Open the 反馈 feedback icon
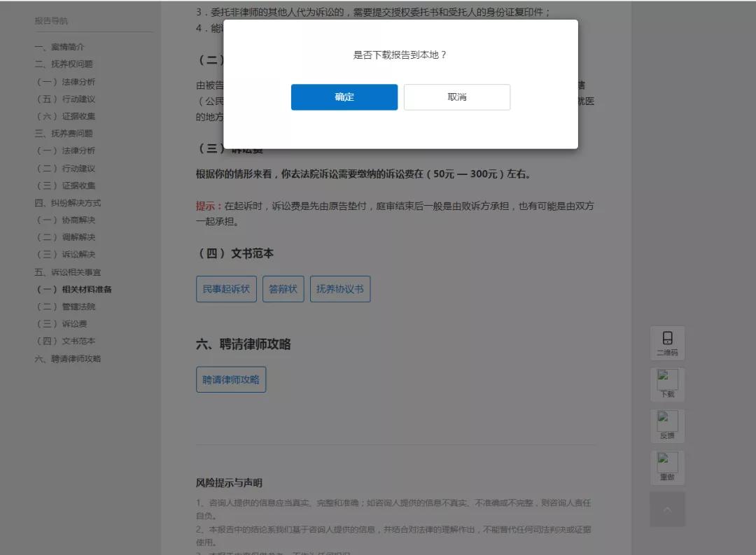This screenshot has width=756, height=555. [x=667, y=426]
